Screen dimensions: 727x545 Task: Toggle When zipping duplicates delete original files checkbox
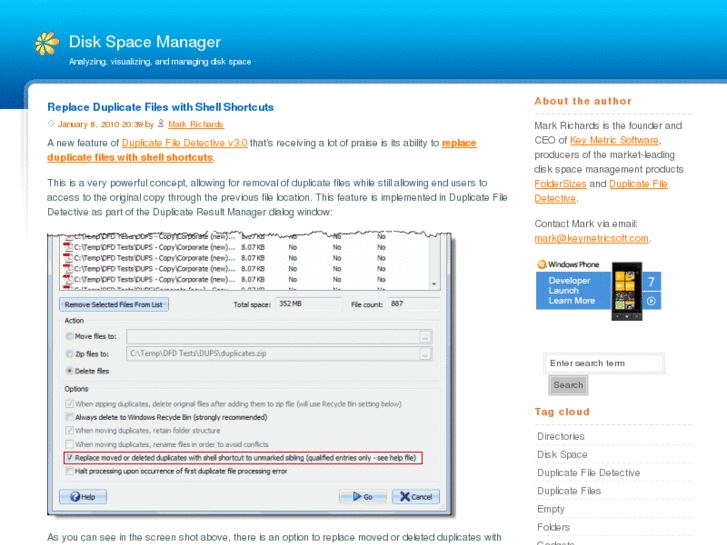(70, 404)
